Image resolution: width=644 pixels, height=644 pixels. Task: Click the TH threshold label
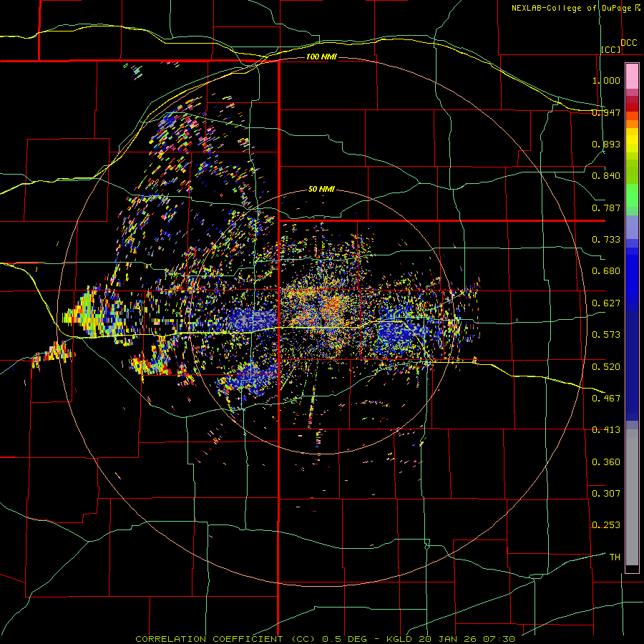pyautogui.click(x=615, y=557)
